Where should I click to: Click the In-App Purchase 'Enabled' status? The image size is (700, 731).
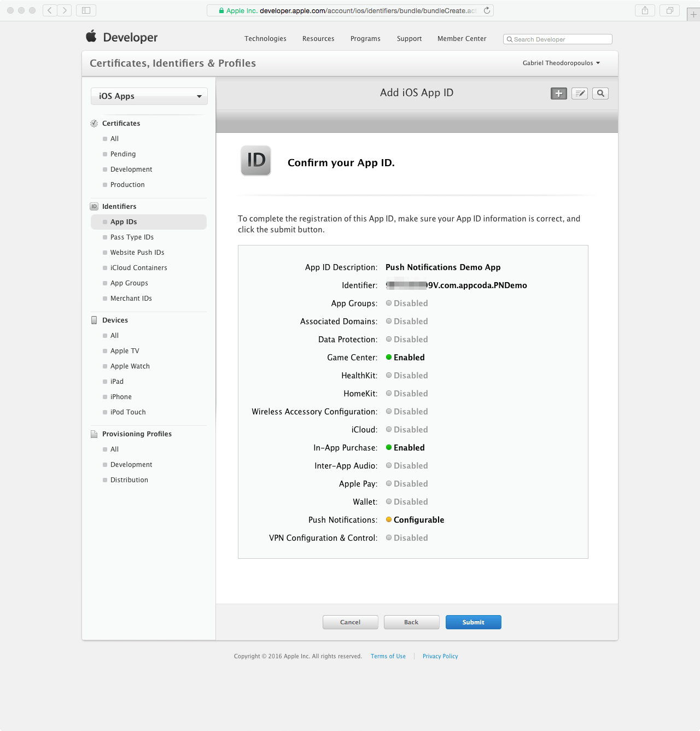point(405,448)
